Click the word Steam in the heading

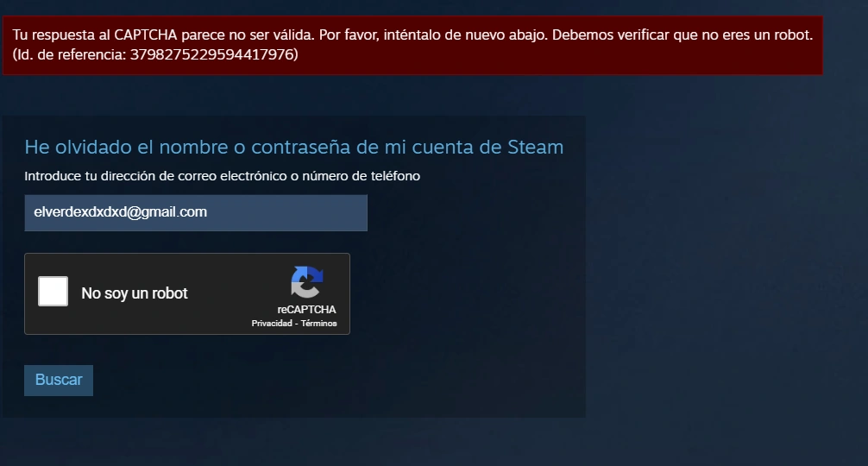(x=535, y=148)
